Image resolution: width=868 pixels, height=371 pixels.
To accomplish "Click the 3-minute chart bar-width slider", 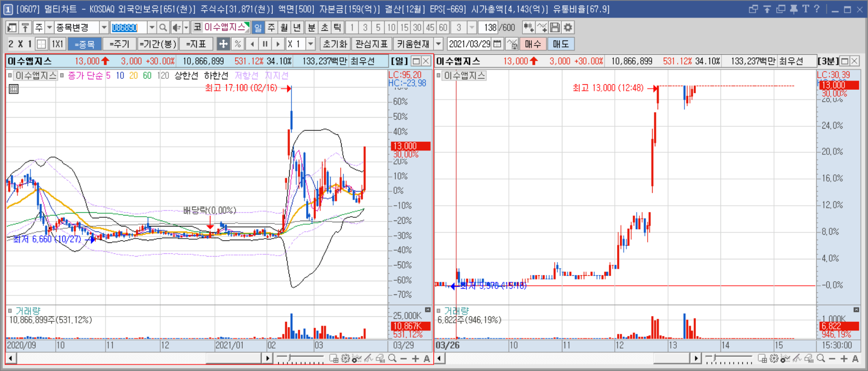I will point(729,358).
